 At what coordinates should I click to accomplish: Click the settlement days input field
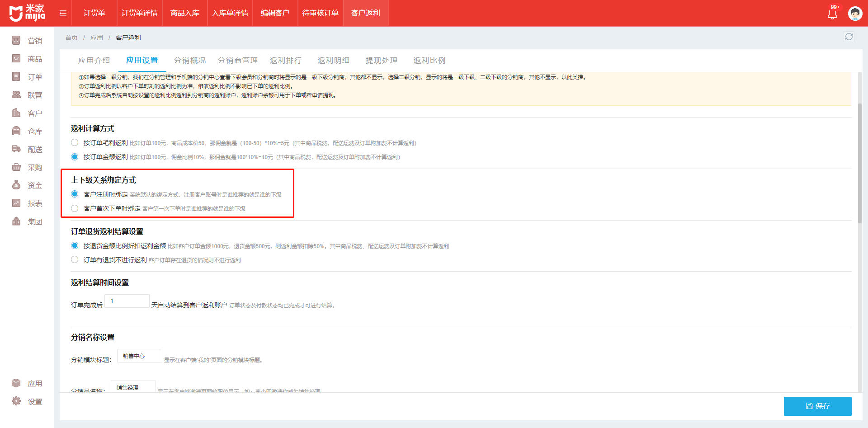pos(127,301)
